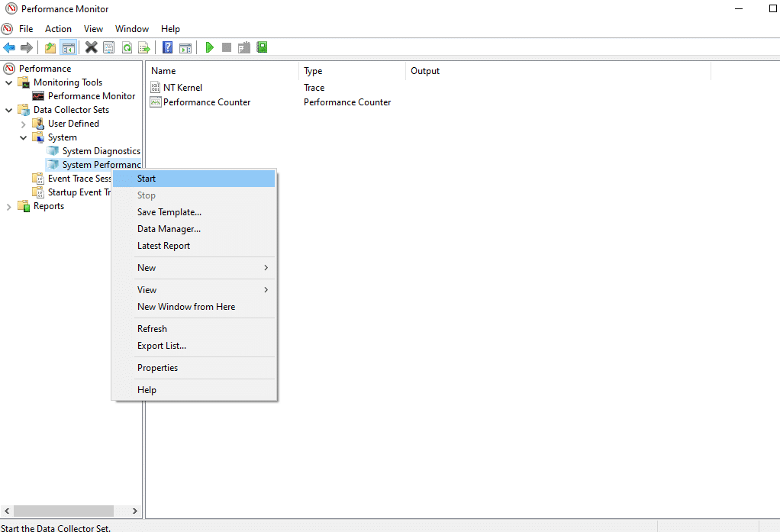This screenshot has width=780, height=532.
Task: Select Latest Report in context menu
Action: tap(194, 246)
